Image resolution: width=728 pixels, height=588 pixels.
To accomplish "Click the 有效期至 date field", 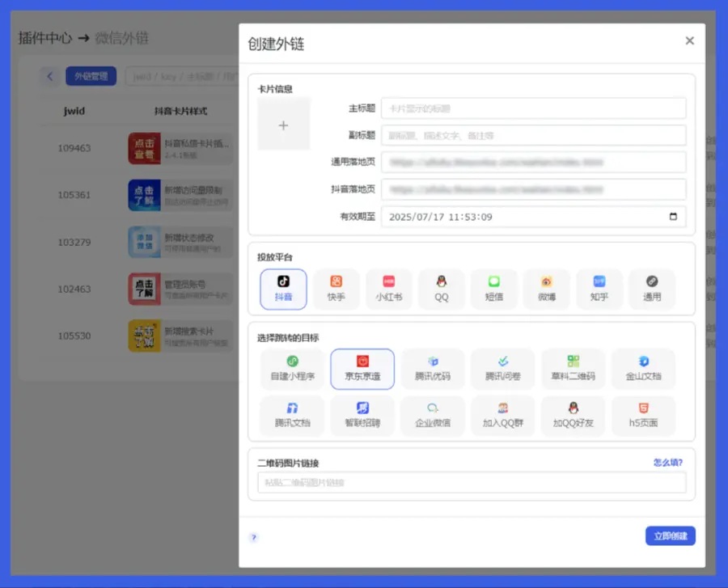I will [534, 217].
